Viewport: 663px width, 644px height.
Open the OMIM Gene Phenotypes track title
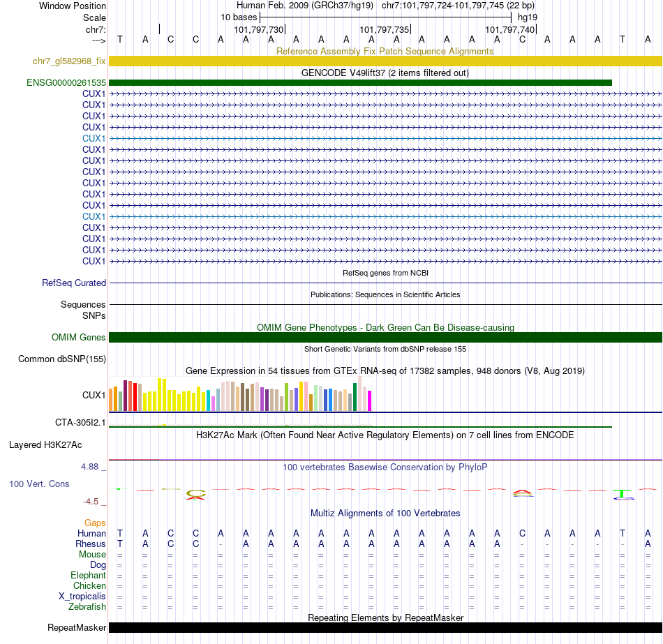[x=385, y=327]
